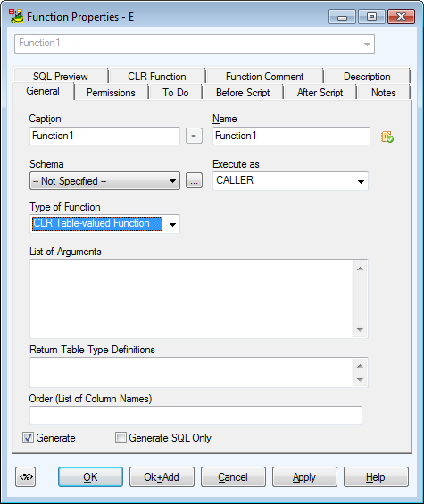Click the <%> macro button at bottom left
This screenshot has width=424, height=504.
[25, 476]
